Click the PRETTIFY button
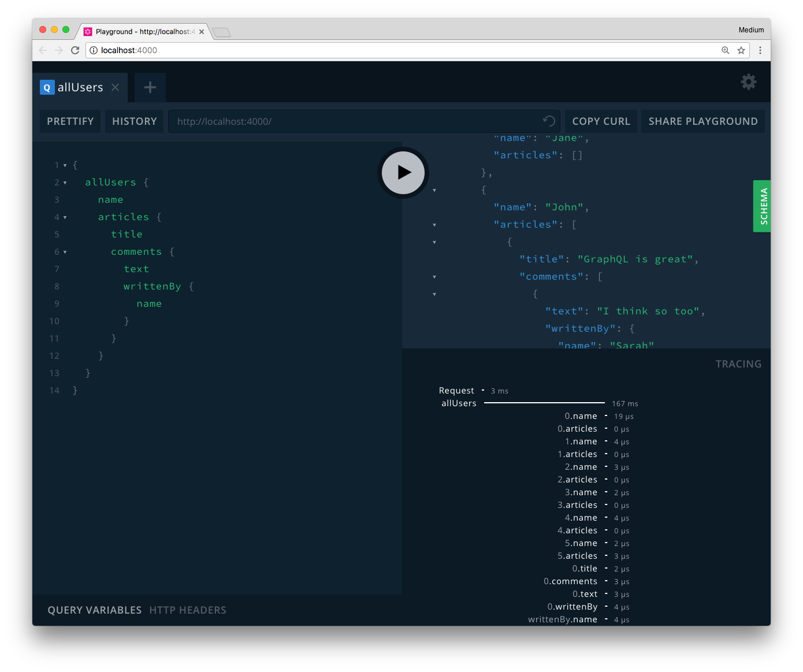The width and height of the screenshot is (803, 672). tap(70, 121)
